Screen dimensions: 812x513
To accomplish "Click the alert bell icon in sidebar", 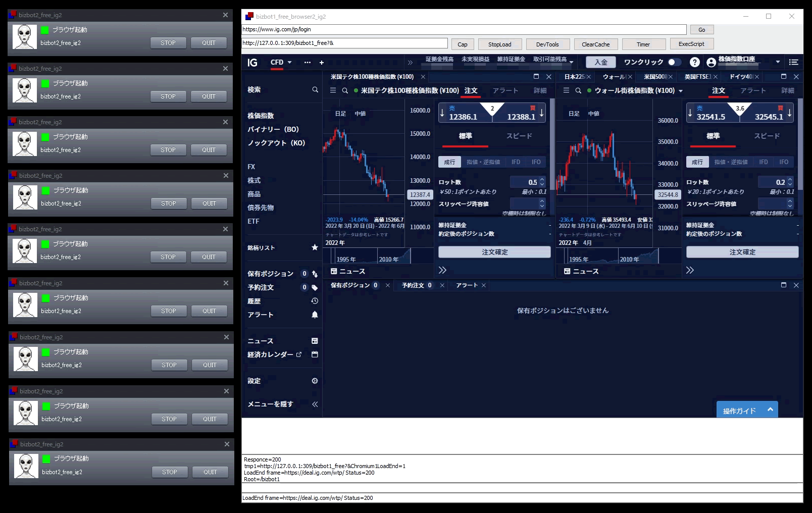I will [x=315, y=315].
